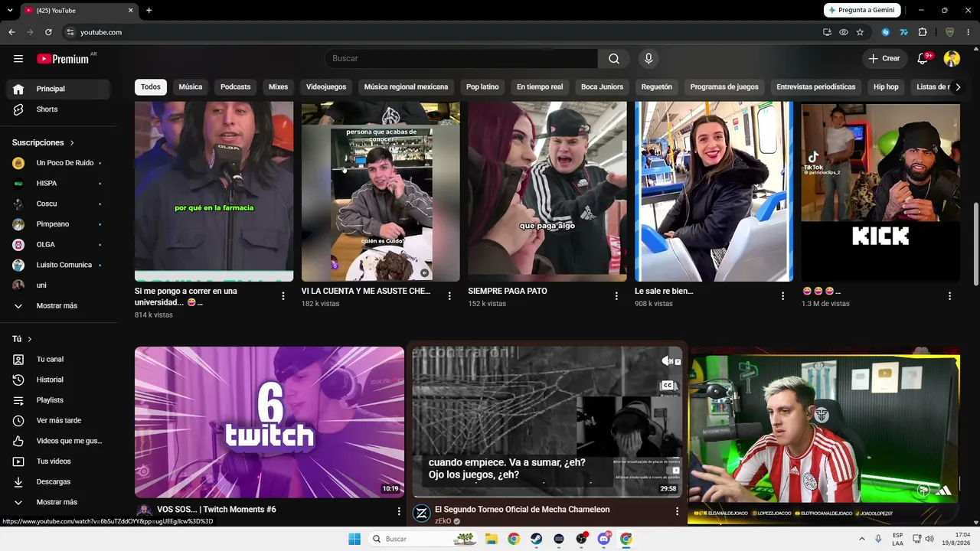Open Tu canal in the sidebar

tap(60, 359)
